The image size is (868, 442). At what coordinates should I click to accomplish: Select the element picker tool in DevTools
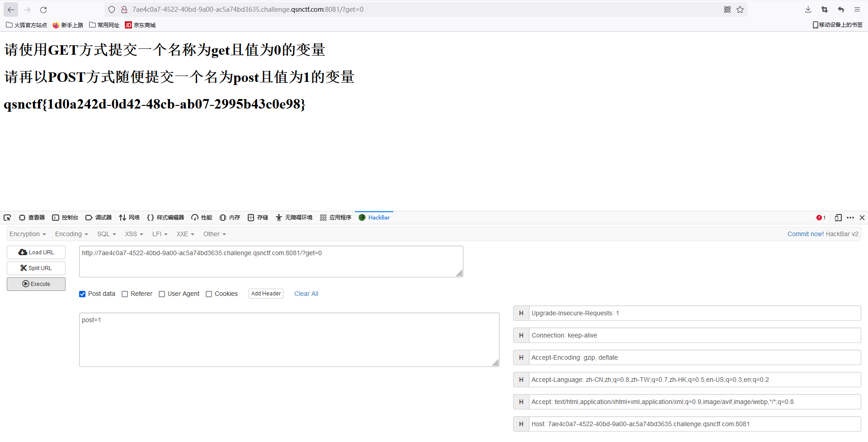(7, 218)
